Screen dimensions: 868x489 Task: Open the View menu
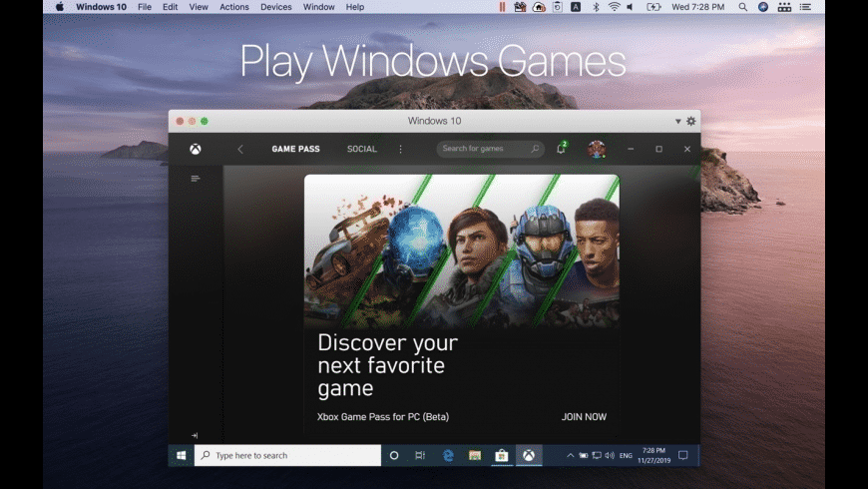coord(199,7)
